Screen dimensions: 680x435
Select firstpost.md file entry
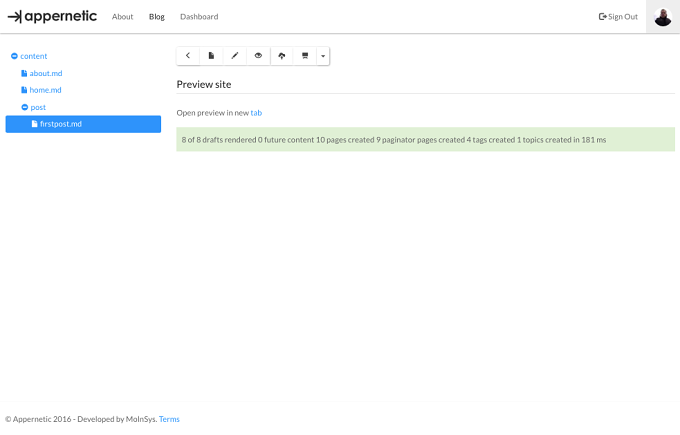point(83,124)
